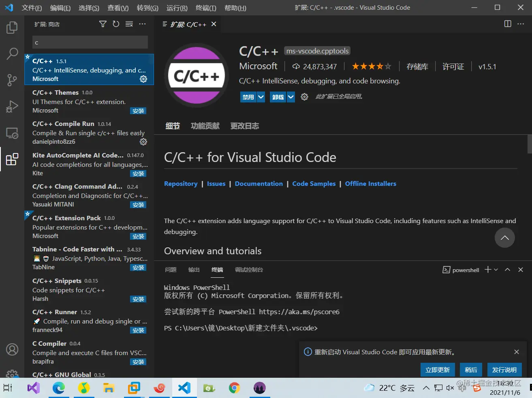The image size is (532, 398).
Task: Open the uninstall options dropdown arrow
Action: (291, 97)
